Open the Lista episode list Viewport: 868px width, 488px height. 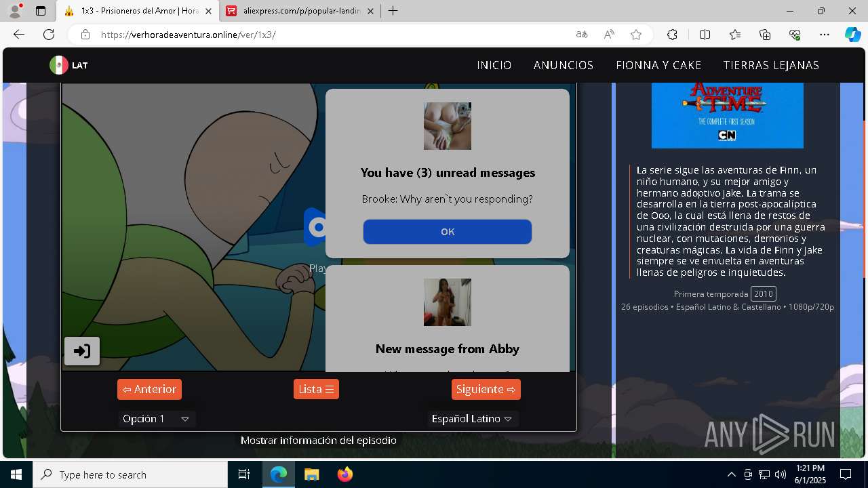coord(316,389)
